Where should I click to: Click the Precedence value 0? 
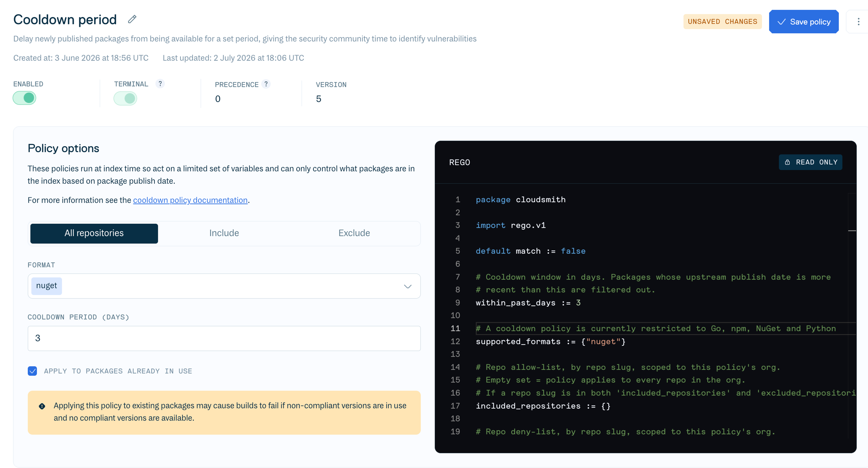click(218, 99)
